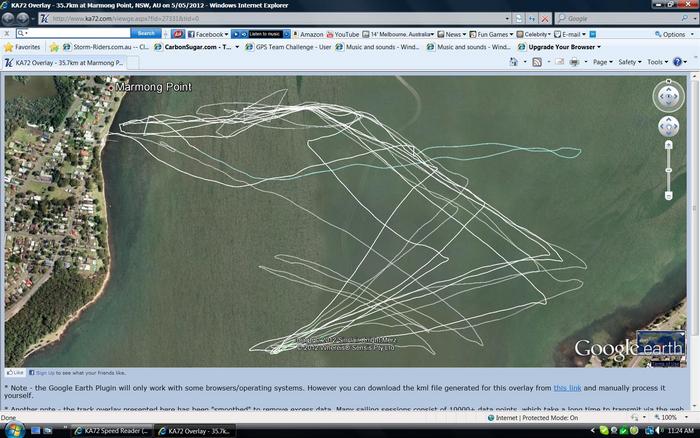
Task: Open the 'this link' kml download link
Action: pos(567,386)
